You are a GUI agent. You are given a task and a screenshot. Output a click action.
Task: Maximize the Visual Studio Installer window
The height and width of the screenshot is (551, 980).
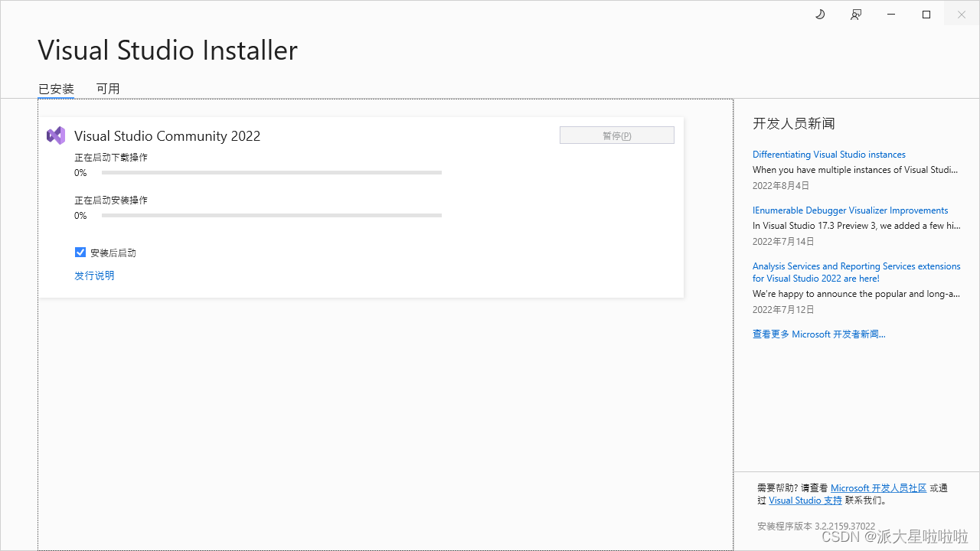point(926,15)
